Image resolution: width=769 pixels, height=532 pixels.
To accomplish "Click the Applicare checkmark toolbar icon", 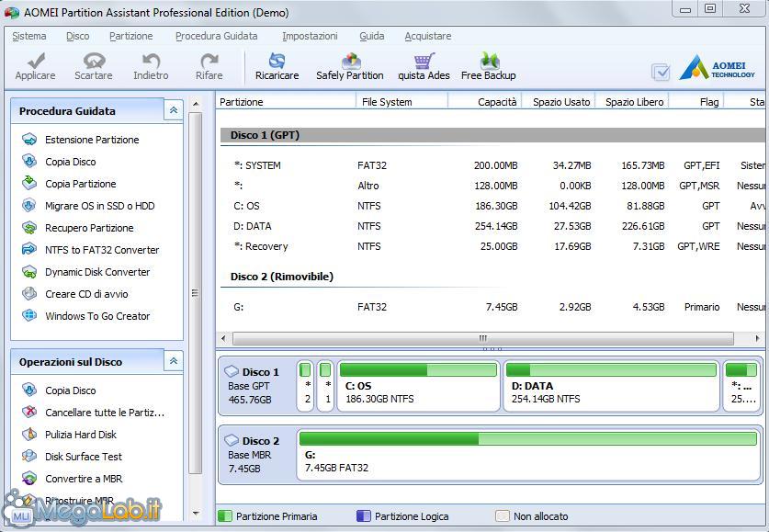I will [36, 61].
